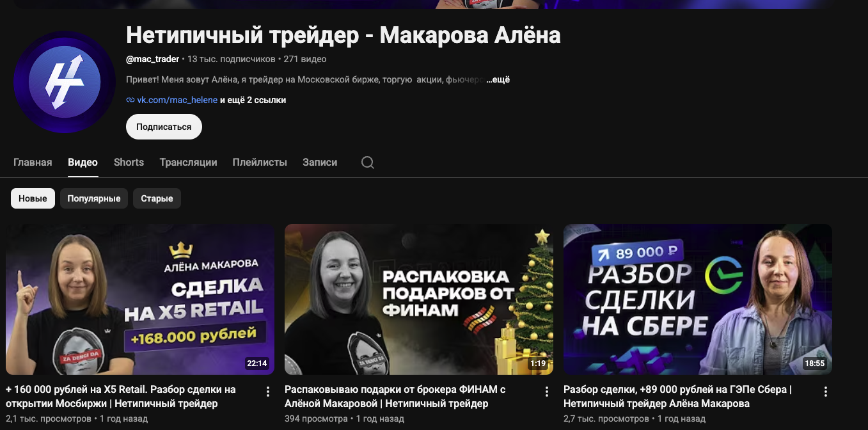
Task: Sort videos by Старые
Action: point(157,198)
